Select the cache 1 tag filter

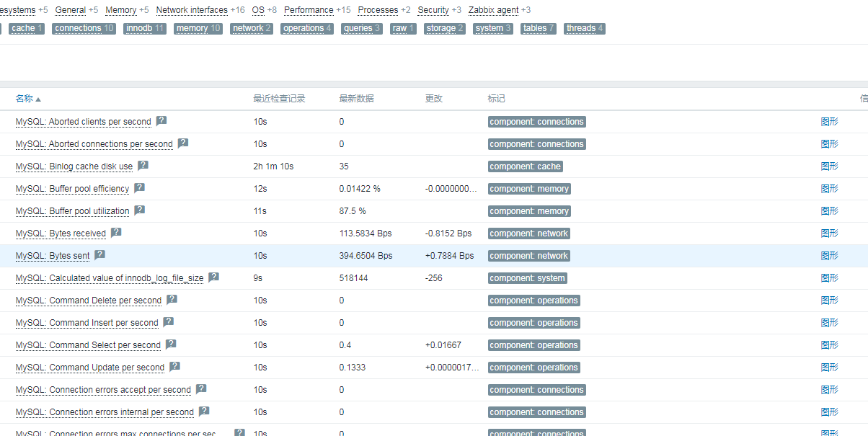pyautogui.click(x=27, y=28)
